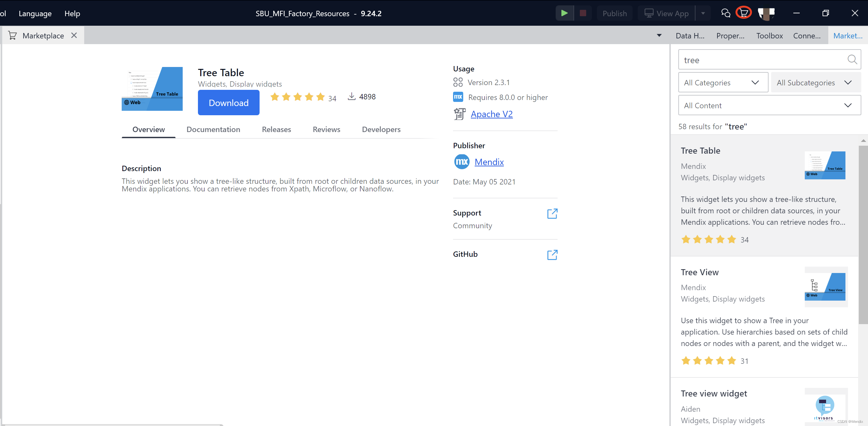Open Tree View result thumbnail
868x426 pixels.
(x=825, y=287)
